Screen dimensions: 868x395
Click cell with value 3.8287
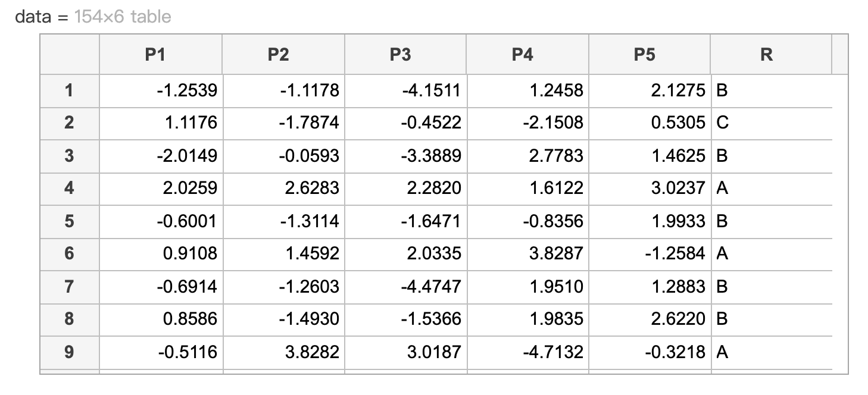[527, 254]
